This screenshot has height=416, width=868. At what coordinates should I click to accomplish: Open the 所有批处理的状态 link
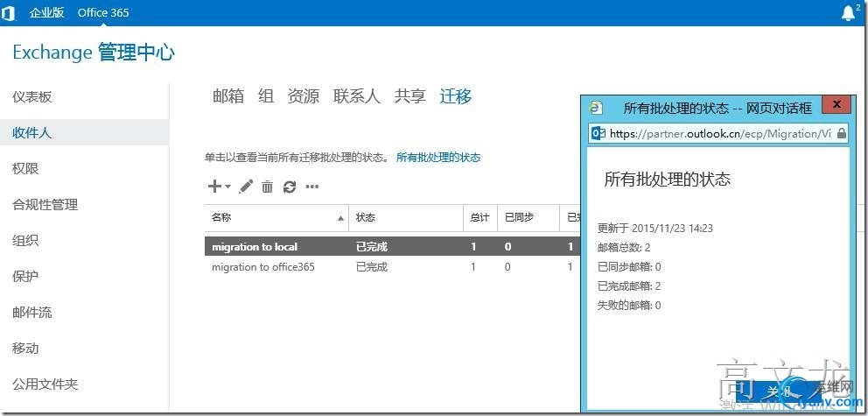click(438, 158)
